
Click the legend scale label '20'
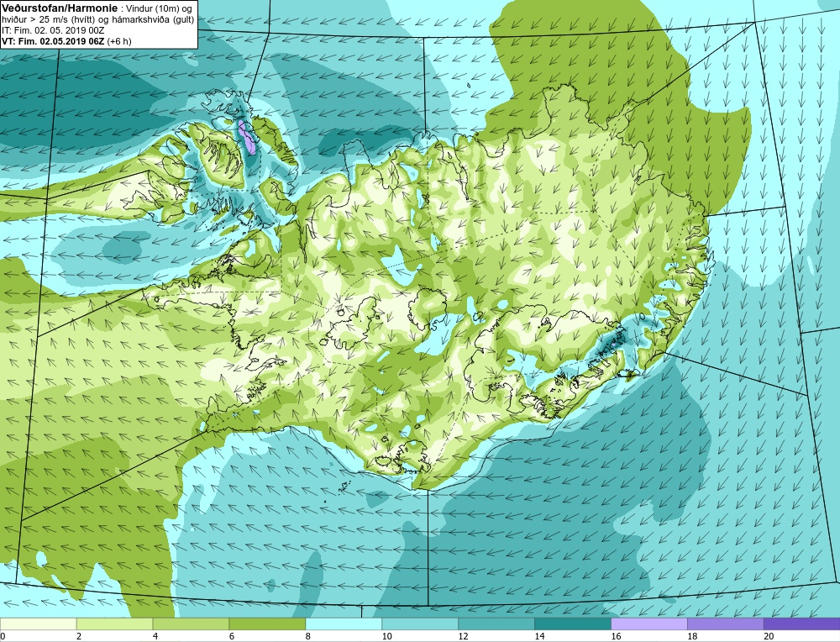769,637
